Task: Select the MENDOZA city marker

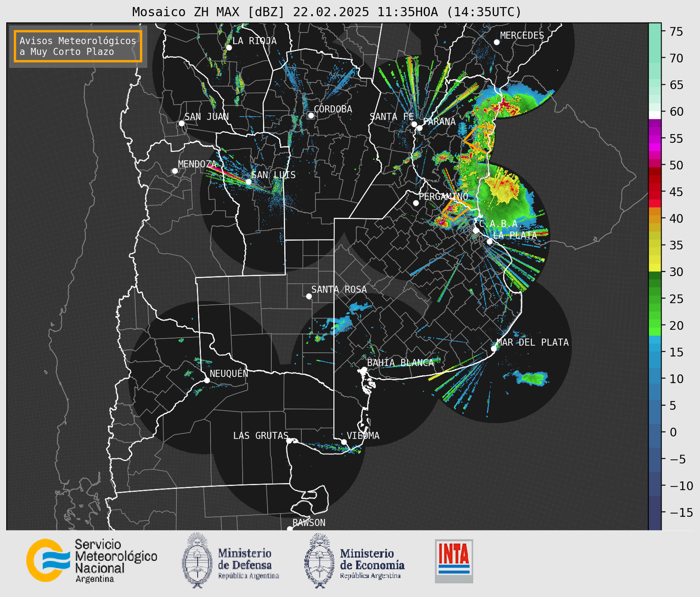Action: point(175,171)
